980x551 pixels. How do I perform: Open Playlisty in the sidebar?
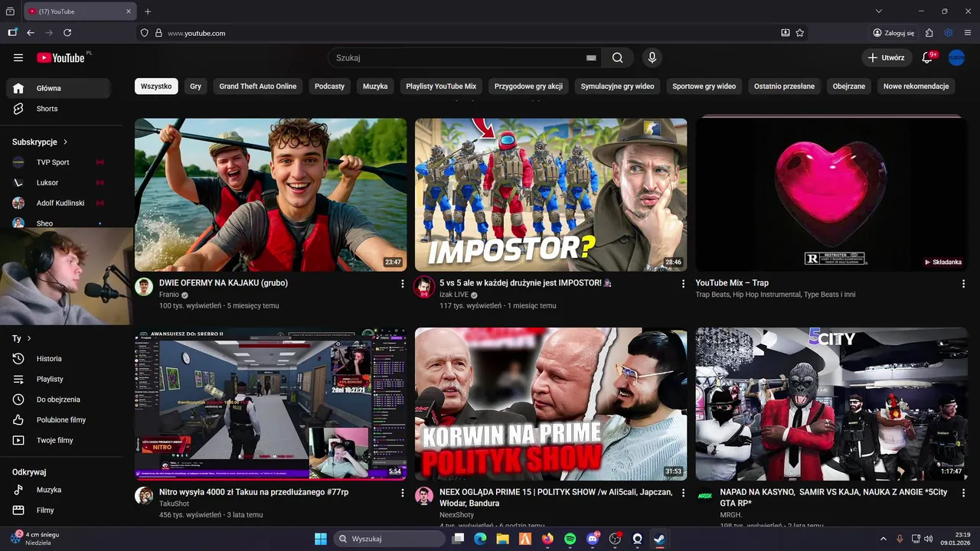58,379
